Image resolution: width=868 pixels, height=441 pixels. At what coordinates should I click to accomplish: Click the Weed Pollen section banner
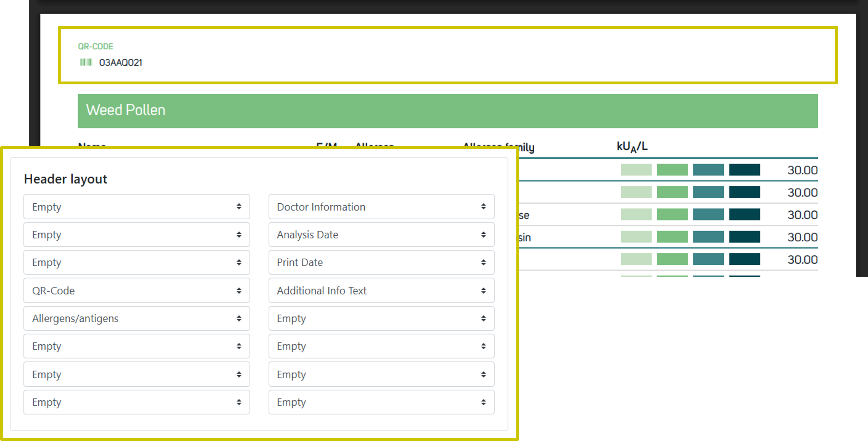click(448, 111)
